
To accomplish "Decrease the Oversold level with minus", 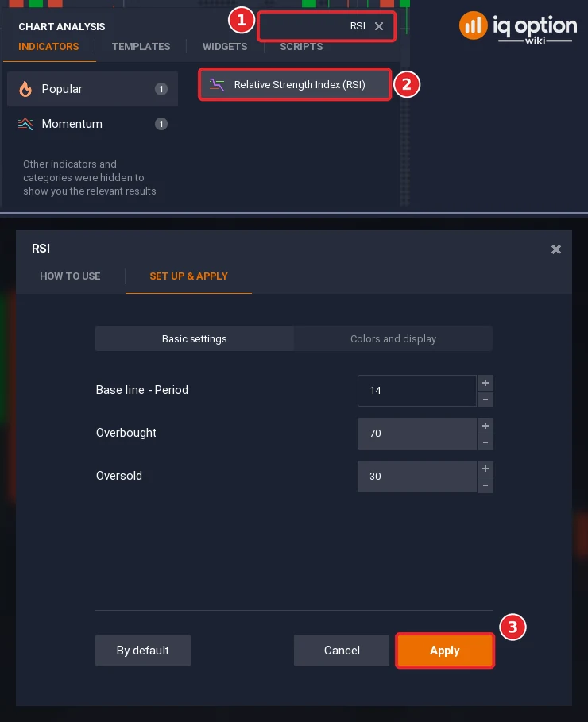I will (x=485, y=485).
